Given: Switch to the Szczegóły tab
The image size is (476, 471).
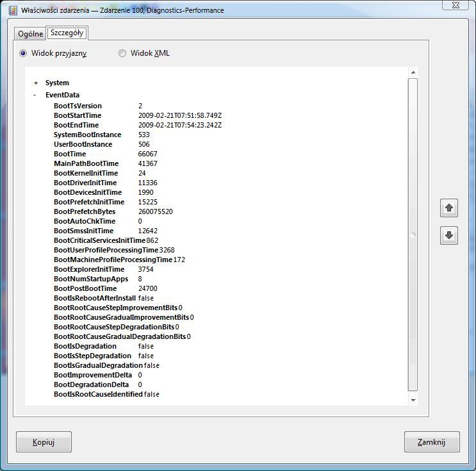Looking at the screenshot, I should point(67,33).
